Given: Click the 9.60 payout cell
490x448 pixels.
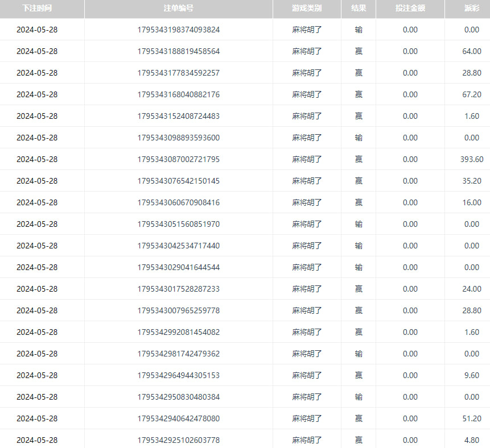Looking at the screenshot, I should click(471, 375).
